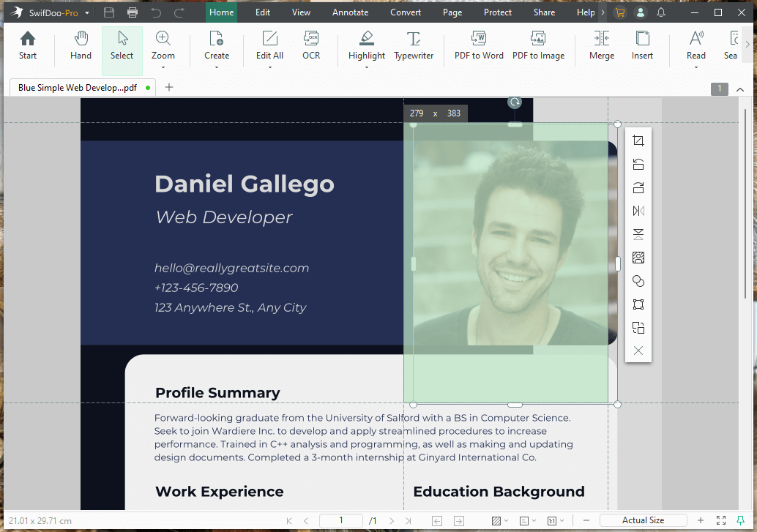
Task: Click the page number input field
Action: pos(340,520)
